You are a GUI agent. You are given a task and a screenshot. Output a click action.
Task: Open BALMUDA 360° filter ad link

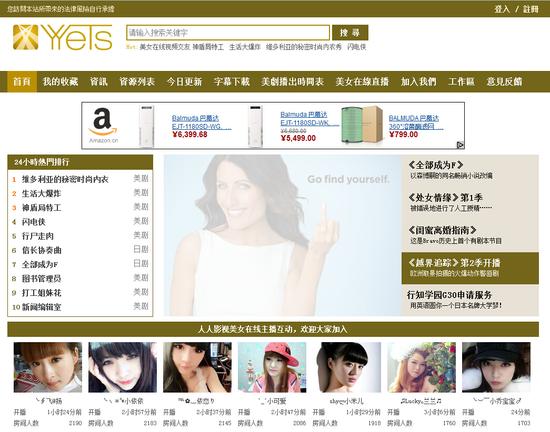tap(416, 122)
